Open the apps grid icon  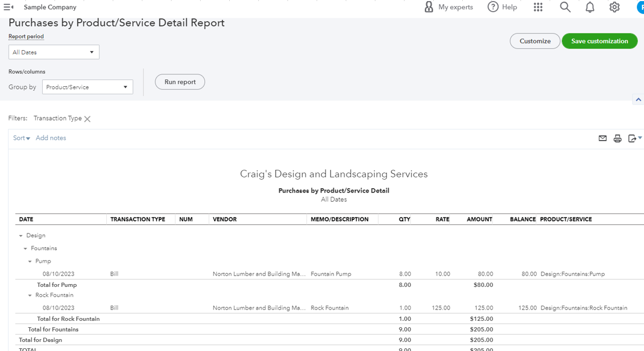point(538,7)
